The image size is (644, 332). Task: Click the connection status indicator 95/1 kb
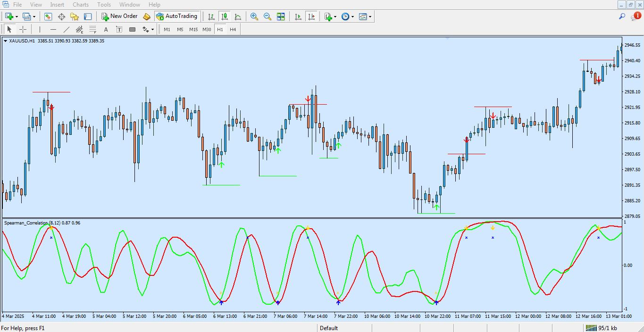(601, 328)
